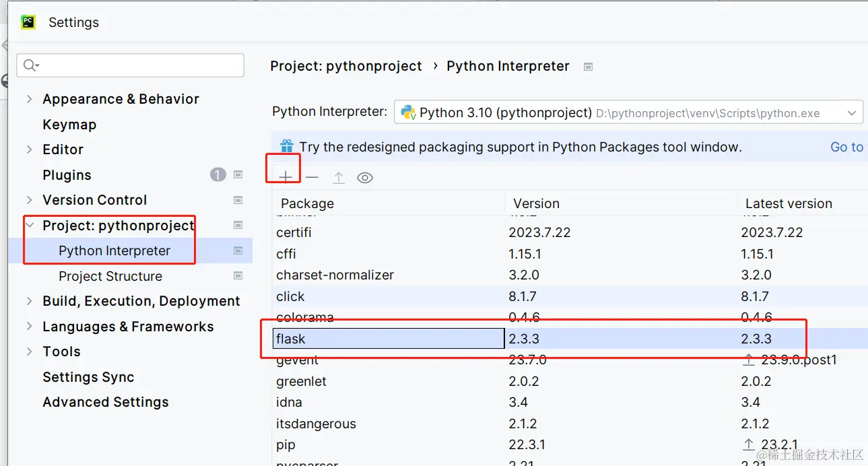Select Python Interpreter in settings tree
Viewport: 868px width, 466px height.
click(x=114, y=251)
